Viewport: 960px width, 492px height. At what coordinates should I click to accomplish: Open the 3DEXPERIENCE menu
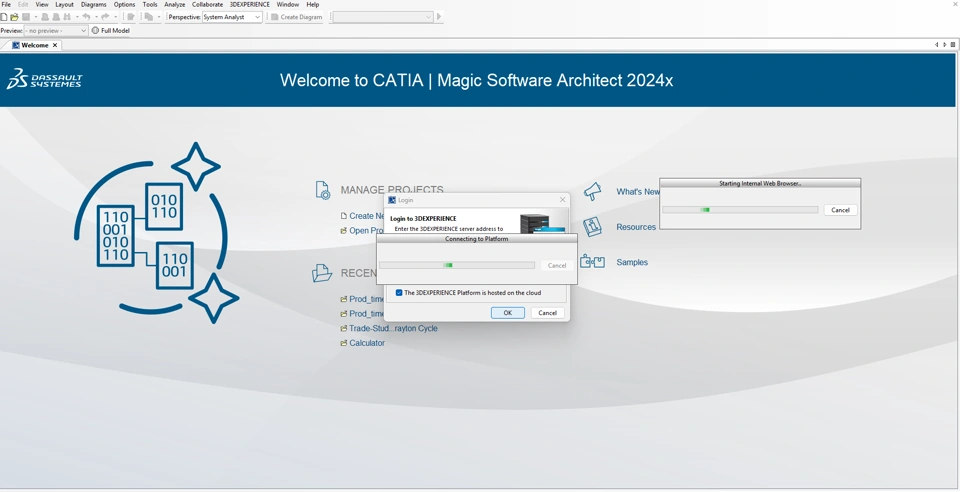250,4
